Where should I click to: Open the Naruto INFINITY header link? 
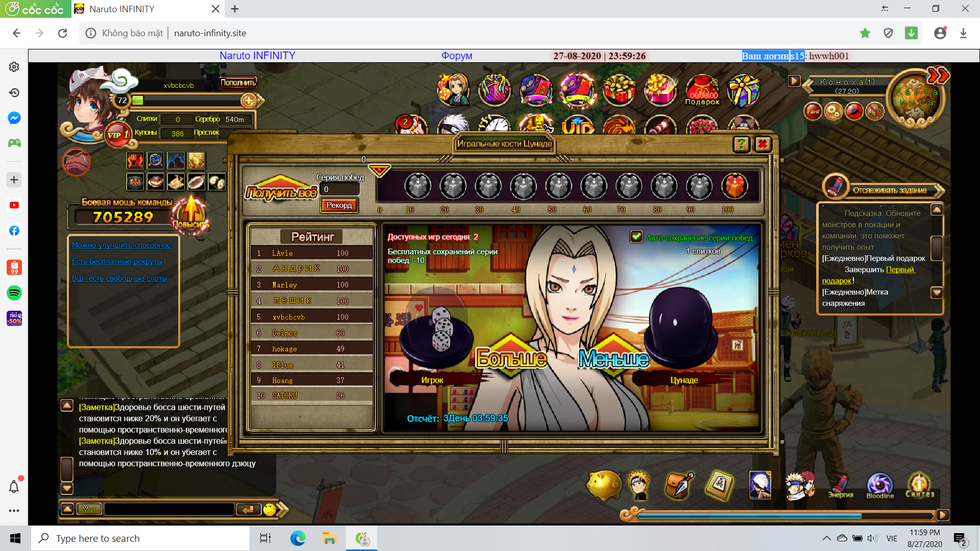point(257,56)
